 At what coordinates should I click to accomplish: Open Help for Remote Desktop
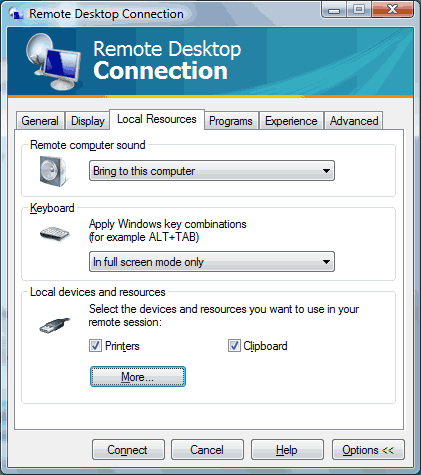click(287, 450)
